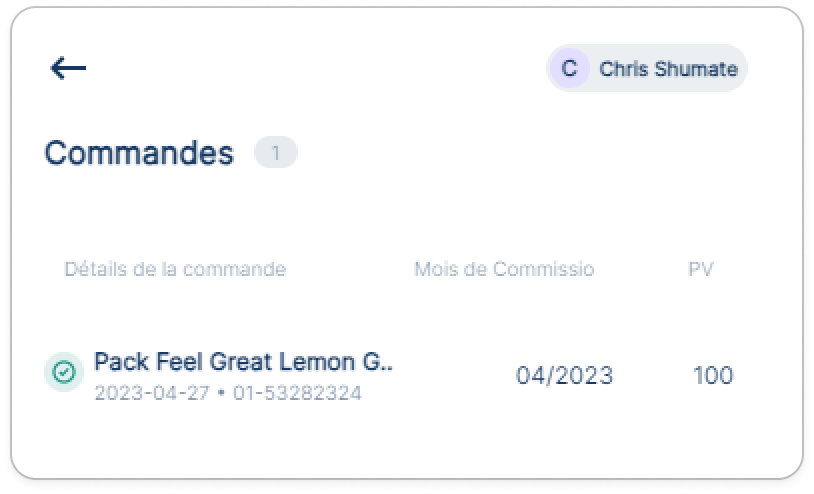Select the order count badge showing 1
This screenshot has height=494, width=814.
pyautogui.click(x=276, y=153)
